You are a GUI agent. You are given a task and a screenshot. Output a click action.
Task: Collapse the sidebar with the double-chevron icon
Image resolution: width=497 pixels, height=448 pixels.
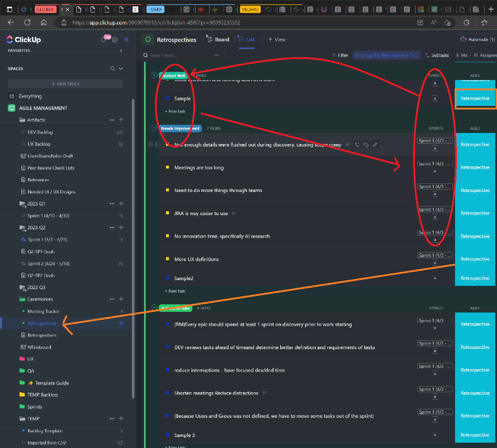point(127,39)
